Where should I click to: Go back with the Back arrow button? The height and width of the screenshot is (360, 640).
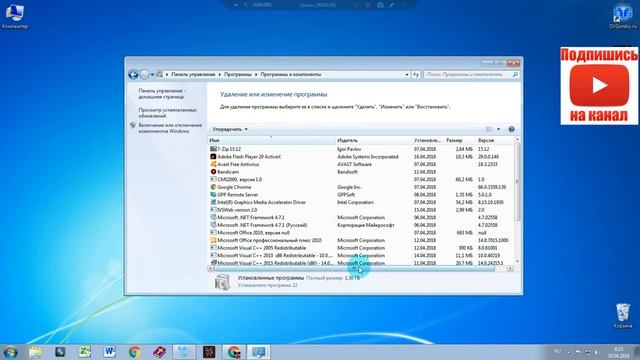coord(133,75)
